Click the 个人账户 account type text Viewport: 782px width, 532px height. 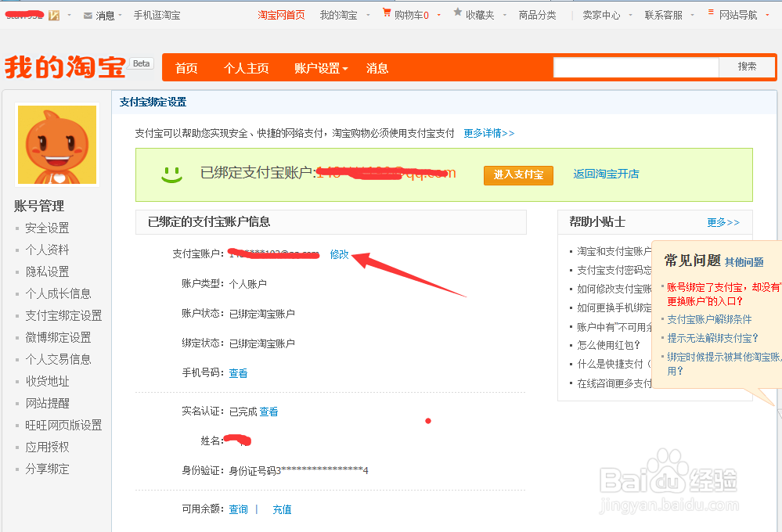click(x=248, y=284)
